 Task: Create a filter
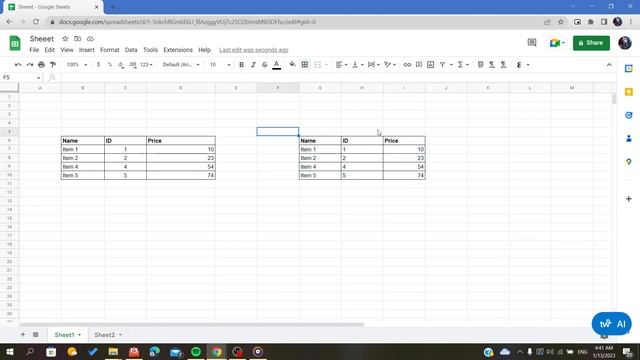442,64
